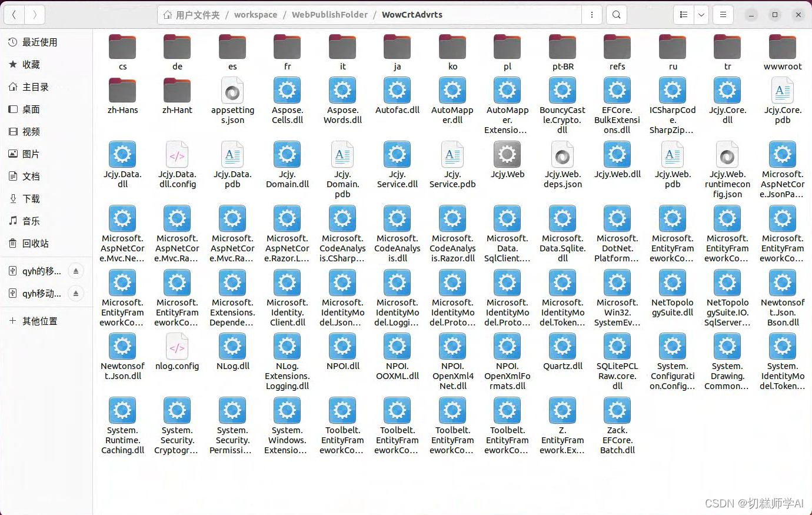The height and width of the screenshot is (515, 812).
Task: Select the refs folder
Action: [617, 52]
